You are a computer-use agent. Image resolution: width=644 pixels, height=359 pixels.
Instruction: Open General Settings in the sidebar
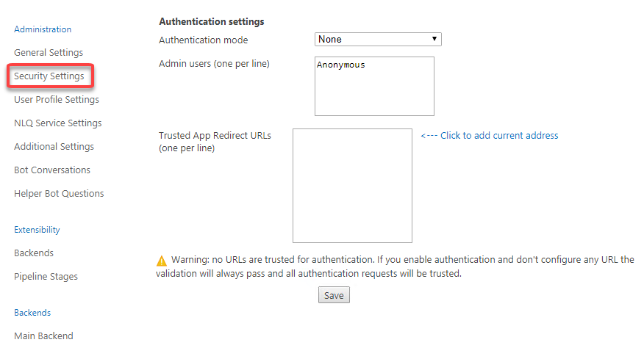click(x=49, y=53)
